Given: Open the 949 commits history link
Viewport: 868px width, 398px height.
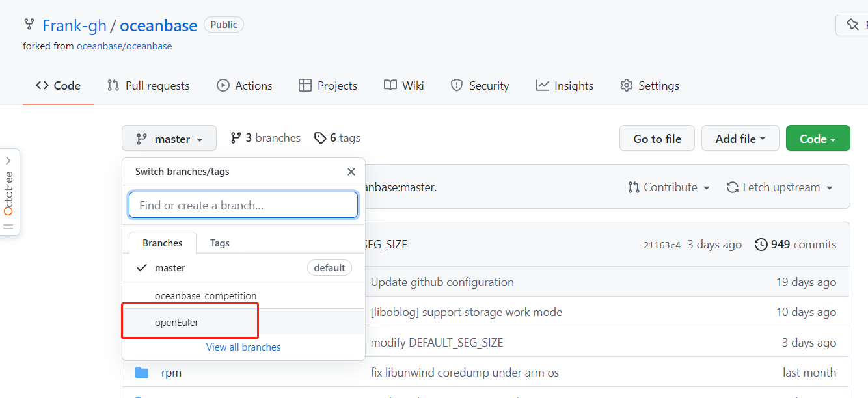Looking at the screenshot, I should point(795,245).
